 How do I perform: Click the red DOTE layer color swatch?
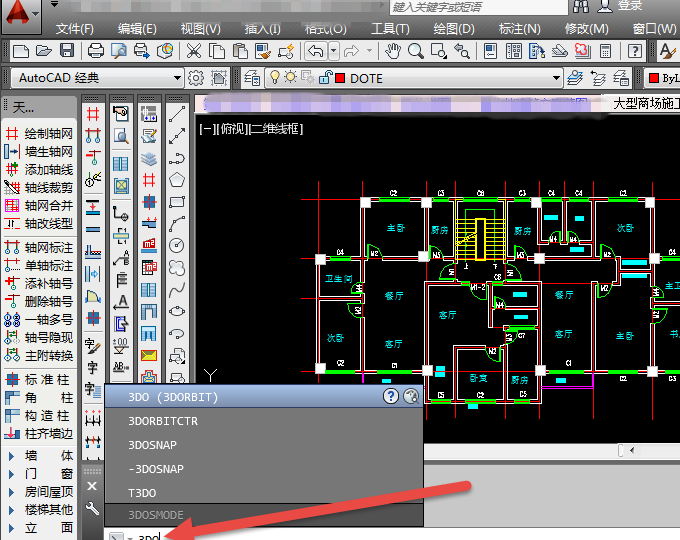tap(340, 79)
